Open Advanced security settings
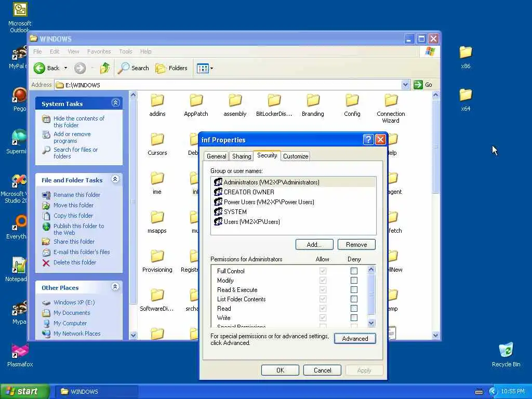 355,339
